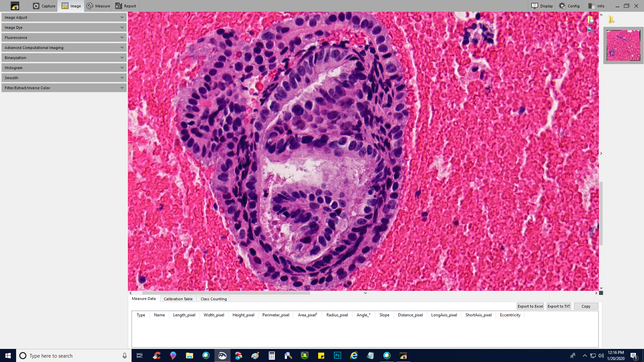Screen dimensions: 644x362
Task: Click the Export to Excel button
Action: (530, 306)
